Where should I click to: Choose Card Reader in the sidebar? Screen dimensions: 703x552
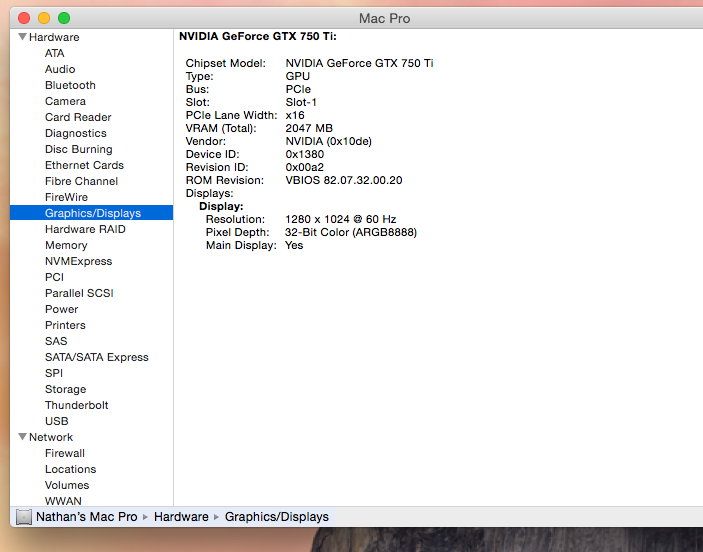click(78, 117)
